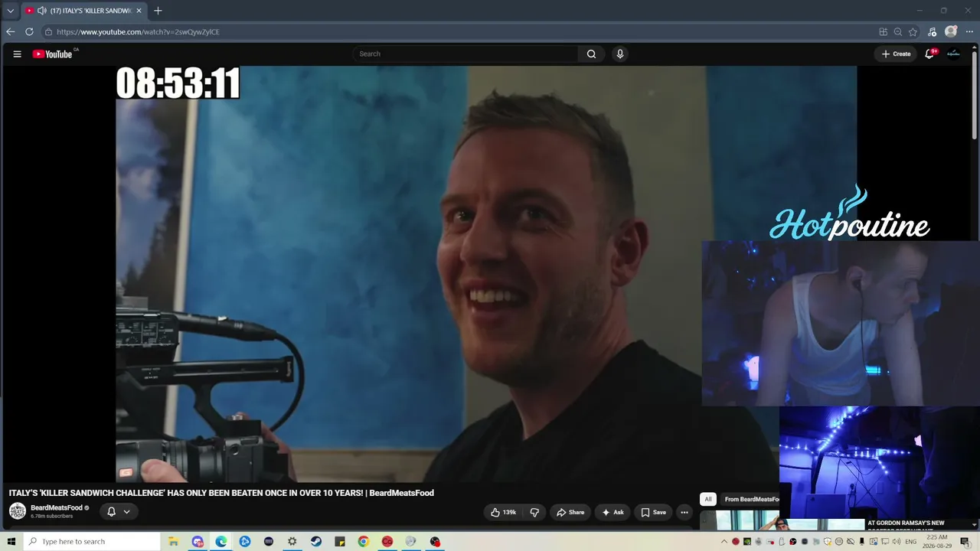This screenshot has width=980, height=551.
Task: Switch input language via ENG indicator
Action: click(910, 542)
